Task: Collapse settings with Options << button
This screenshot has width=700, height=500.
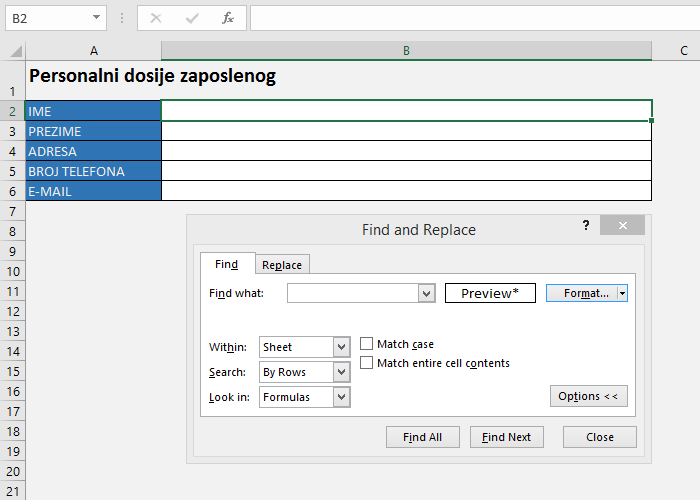Action: [588, 396]
